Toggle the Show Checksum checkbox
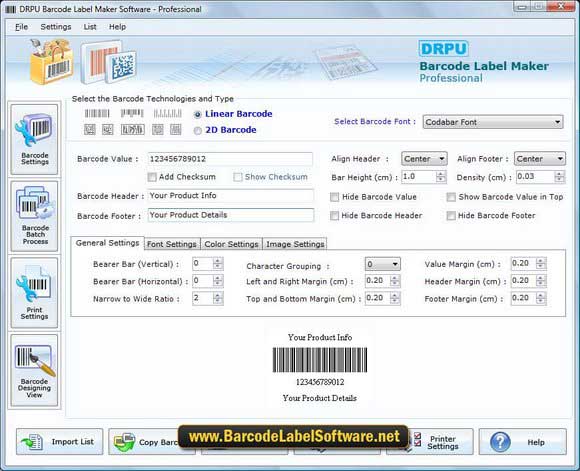The height and width of the screenshot is (471, 580). [237, 177]
